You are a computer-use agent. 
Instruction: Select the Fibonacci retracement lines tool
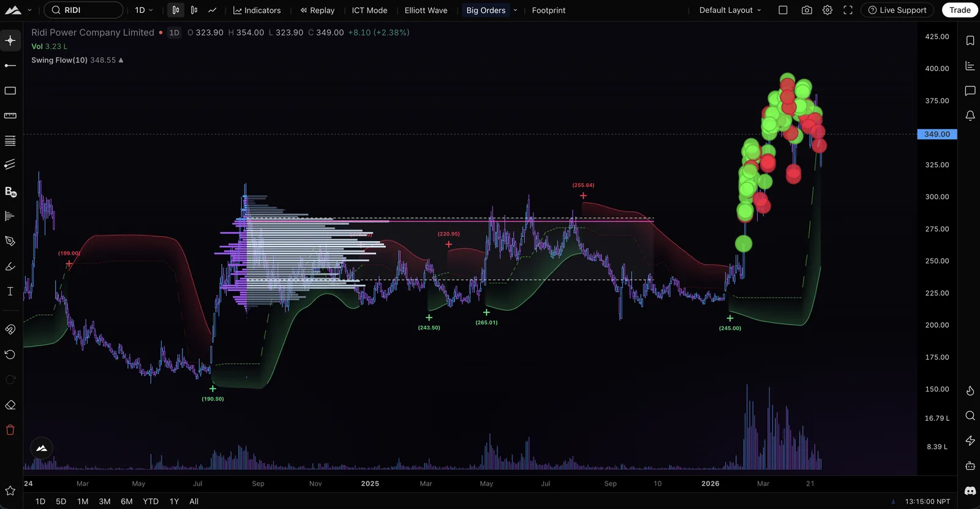[x=10, y=141]
